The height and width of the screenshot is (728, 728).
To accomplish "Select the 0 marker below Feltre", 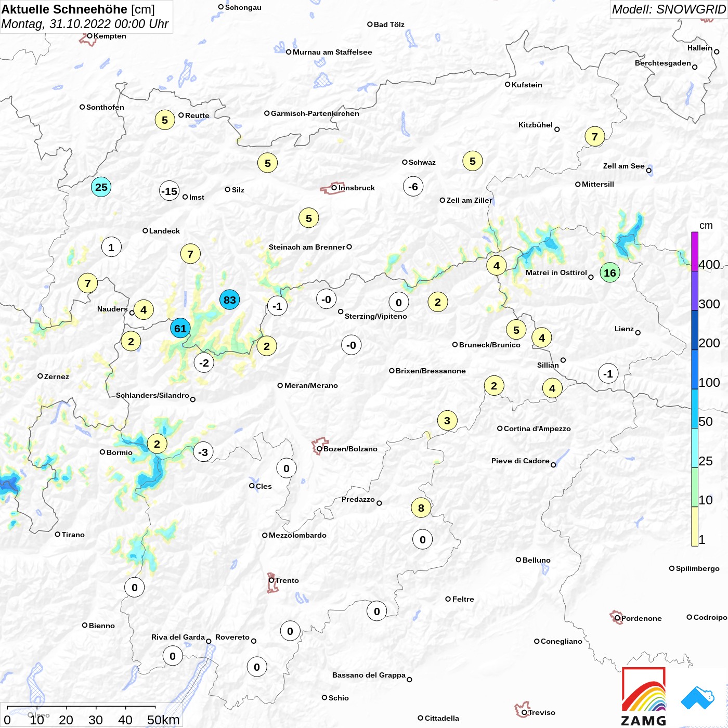I will point(377,611).
